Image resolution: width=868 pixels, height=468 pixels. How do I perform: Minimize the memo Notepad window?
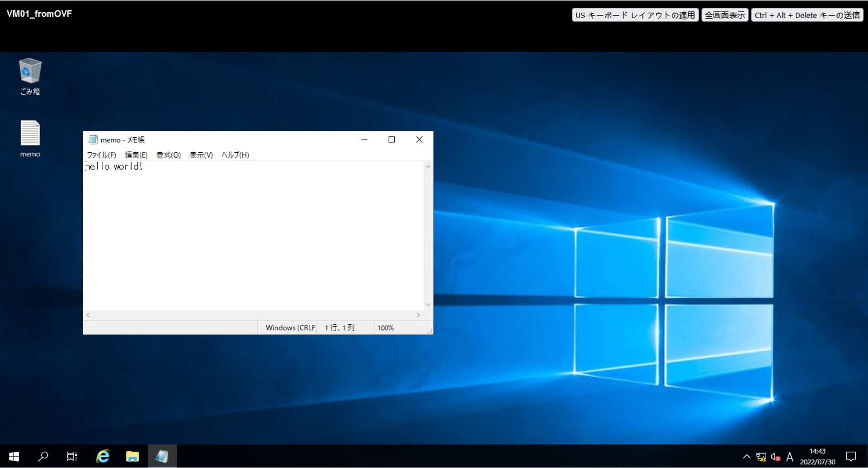(x=364, y=140)
